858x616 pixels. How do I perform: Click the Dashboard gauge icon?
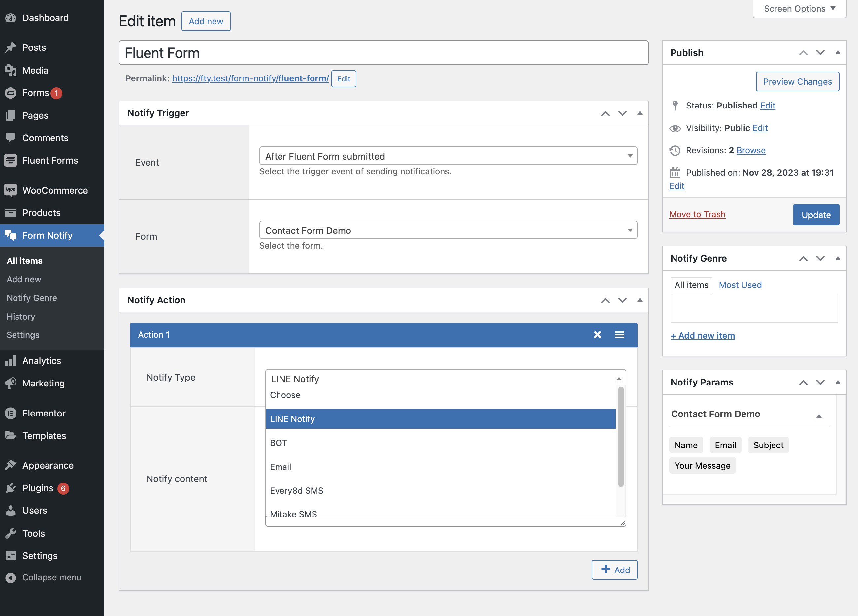pos(11,18)
